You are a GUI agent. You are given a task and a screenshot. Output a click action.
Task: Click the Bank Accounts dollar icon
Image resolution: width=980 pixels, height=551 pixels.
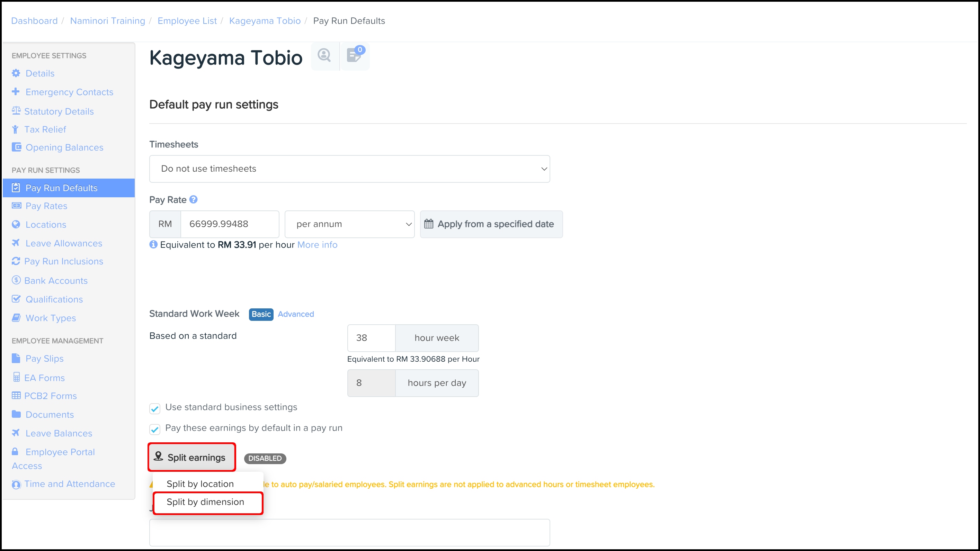coord(16,280)
